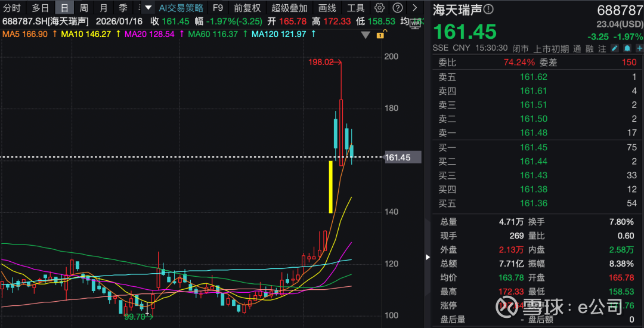Screen dimensions: 644x328
Task: Click the 23.04(USD) converted price
Action: 620,24
